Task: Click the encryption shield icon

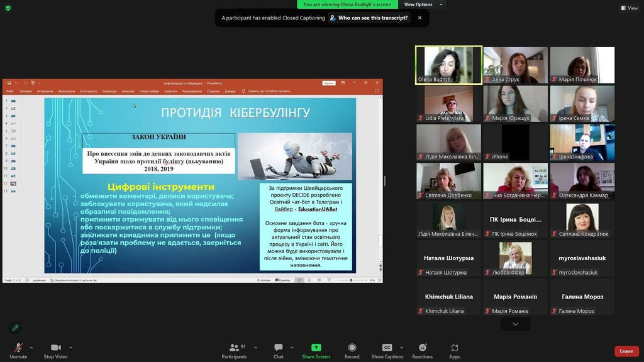Action: click(8, 8)
